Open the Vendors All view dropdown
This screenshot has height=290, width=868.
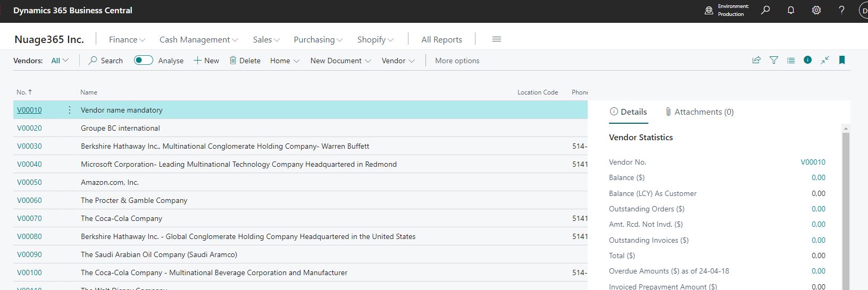point(60,61)
